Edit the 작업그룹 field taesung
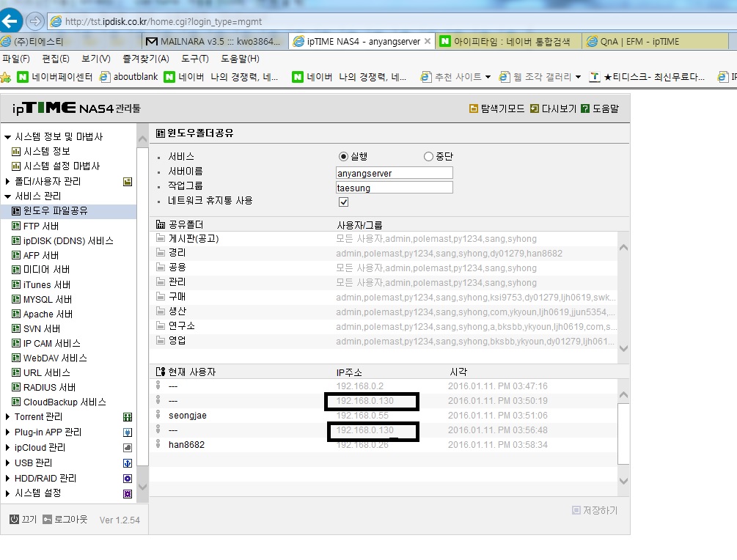Image resolution: width=737 pixels, height=560 pixels. tap(395, 188)
